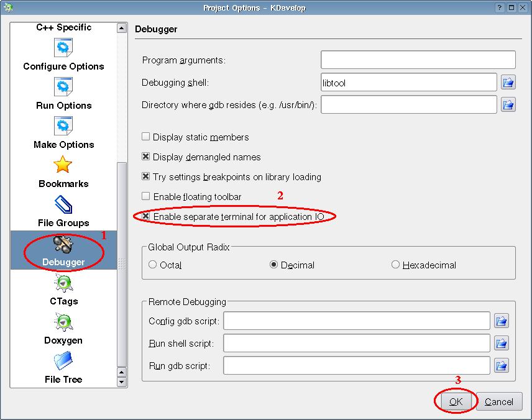Click the title bar help question mark button
This screenshot has width=532, height=420.
(500, 7)
